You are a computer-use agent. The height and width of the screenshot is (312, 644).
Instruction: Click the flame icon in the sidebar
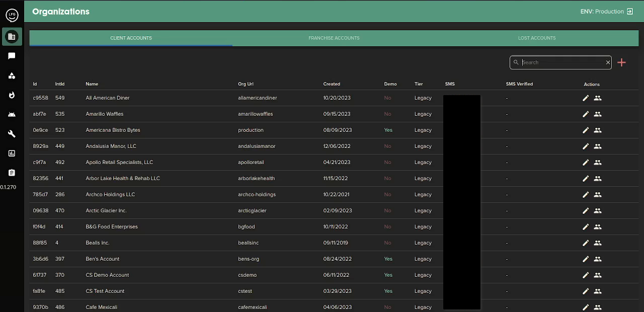click(x=12, y=95)
